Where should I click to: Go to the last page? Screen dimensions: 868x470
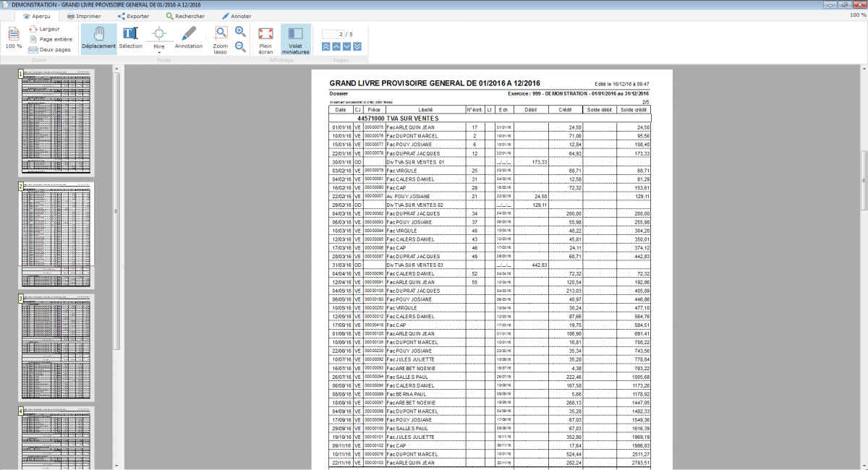[357, 47]
